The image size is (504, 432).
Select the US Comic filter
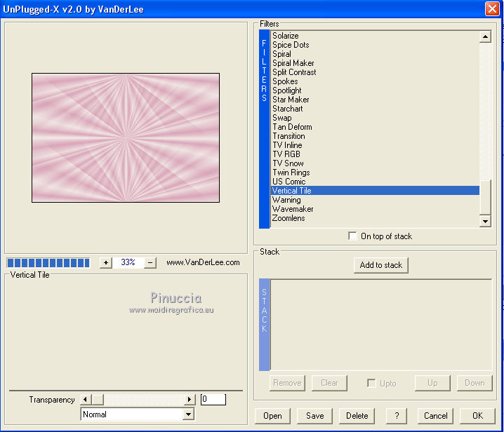pyautogui.click(x=375, y=182)
